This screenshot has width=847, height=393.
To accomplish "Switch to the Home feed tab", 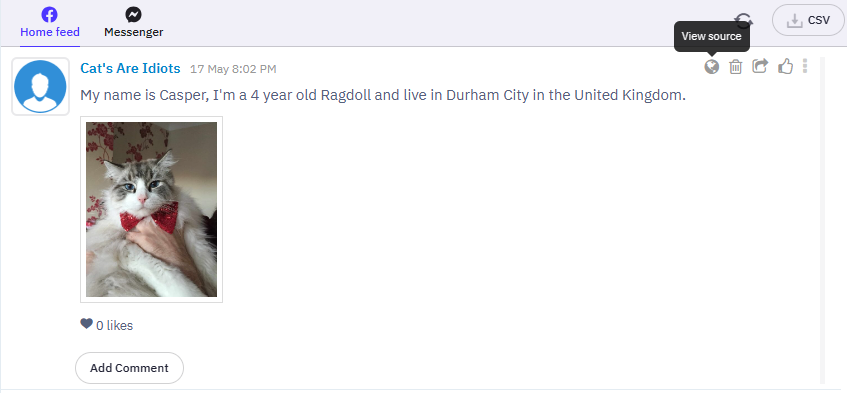I will coord(50,23).
